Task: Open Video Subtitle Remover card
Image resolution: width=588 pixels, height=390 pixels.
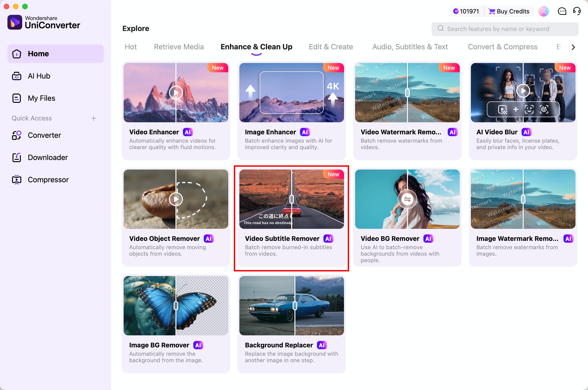Action: click(291, 217)
